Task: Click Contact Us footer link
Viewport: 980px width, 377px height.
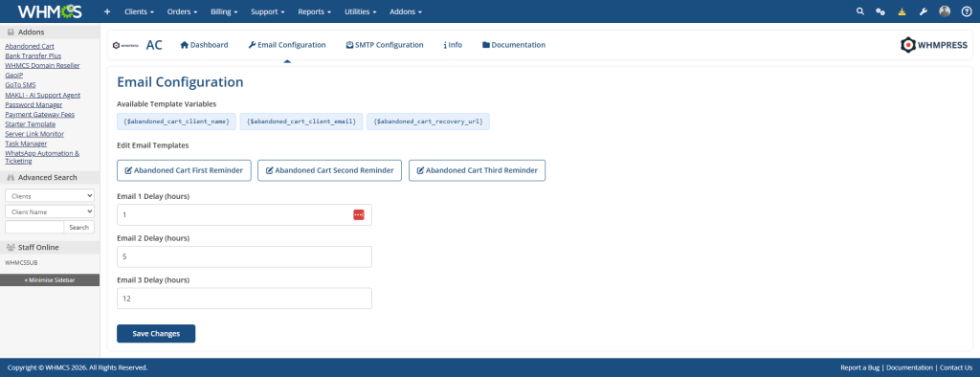Action: [x=956, y=367]
